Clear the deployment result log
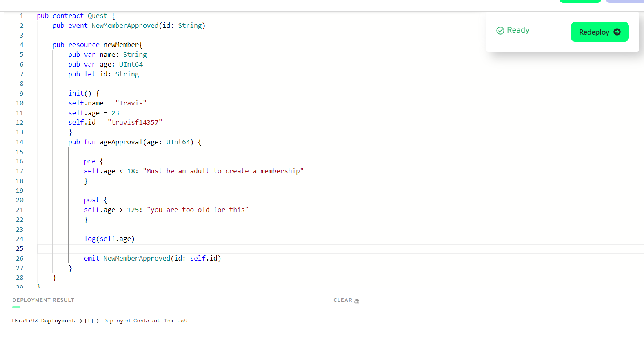The image size is (644, 346). (x=346, y=300)
